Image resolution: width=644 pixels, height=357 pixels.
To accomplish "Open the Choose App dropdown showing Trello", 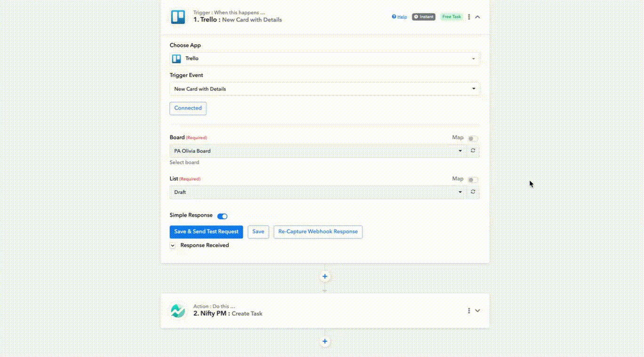I will coord(325,59).
